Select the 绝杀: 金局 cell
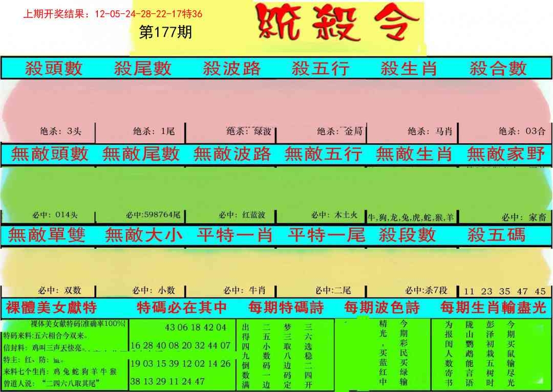553x392 pixels. point(339,132)
